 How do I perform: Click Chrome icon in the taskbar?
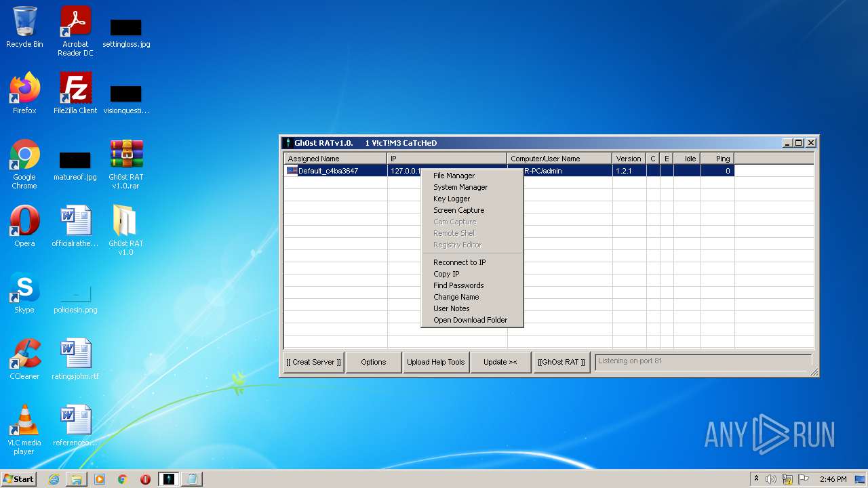pyautogui.click(x=123, y=479)
